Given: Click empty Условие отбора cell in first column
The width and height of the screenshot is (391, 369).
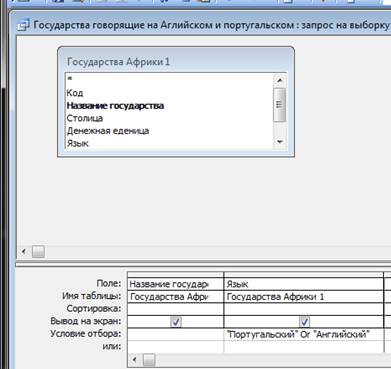Looking at the screenshot, I should click(x=176, y=334).
